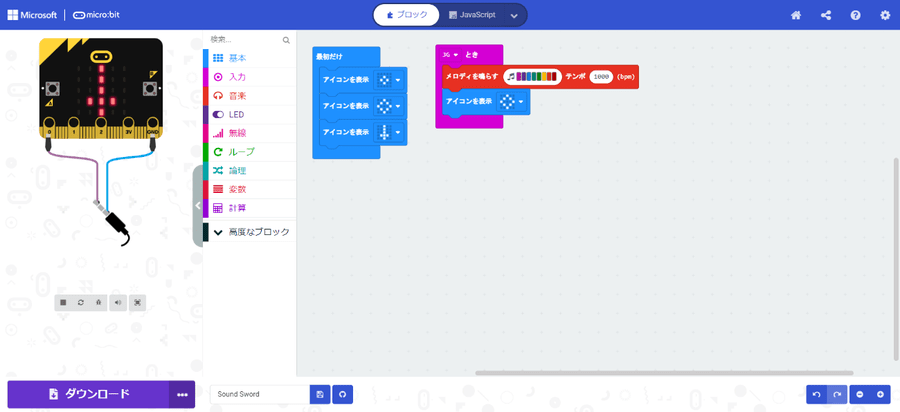
Task: Switch to the ブロック editor tab
Action: pos(406,15)
